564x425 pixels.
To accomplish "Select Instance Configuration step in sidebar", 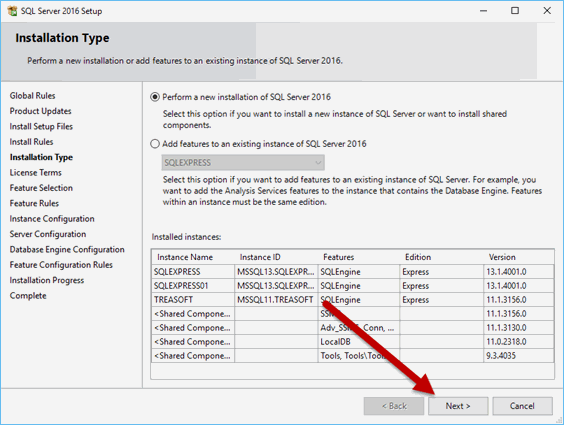I will point(52,219).
